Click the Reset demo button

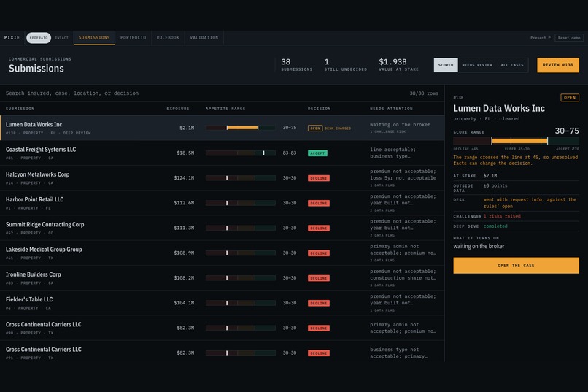[569, 38]
